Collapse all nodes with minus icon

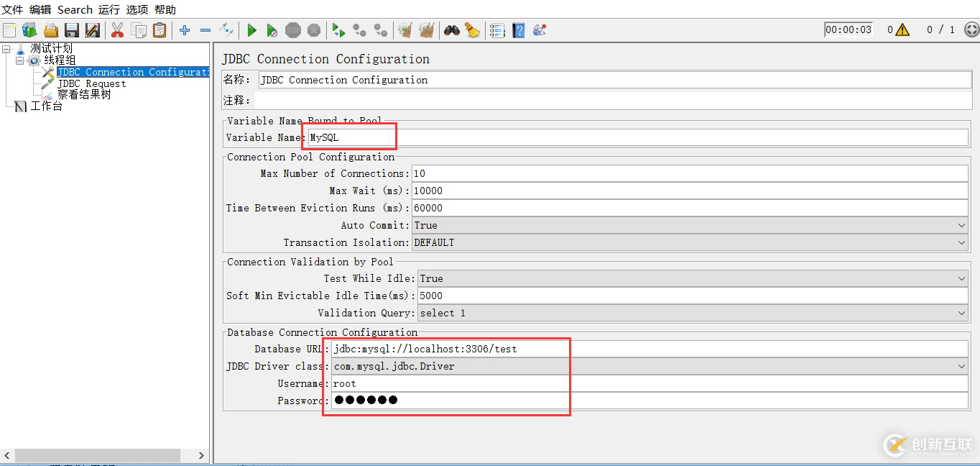coord(205,30)
